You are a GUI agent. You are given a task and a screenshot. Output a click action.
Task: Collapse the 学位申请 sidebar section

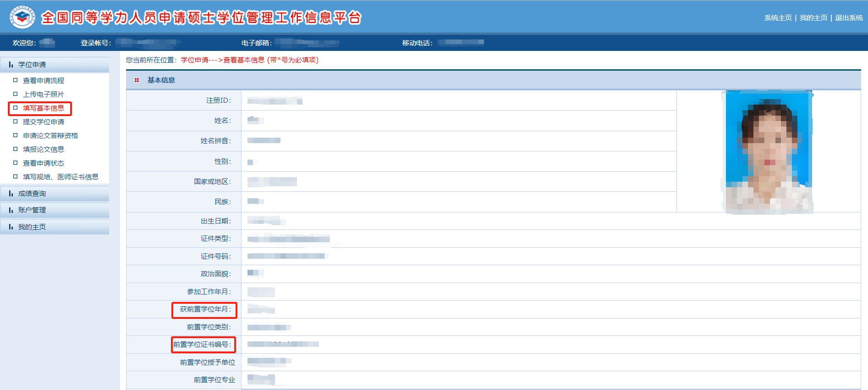click(x=32, y=65)
